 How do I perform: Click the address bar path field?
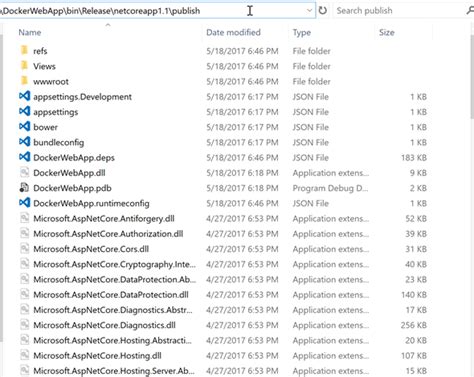click(157, 11)
